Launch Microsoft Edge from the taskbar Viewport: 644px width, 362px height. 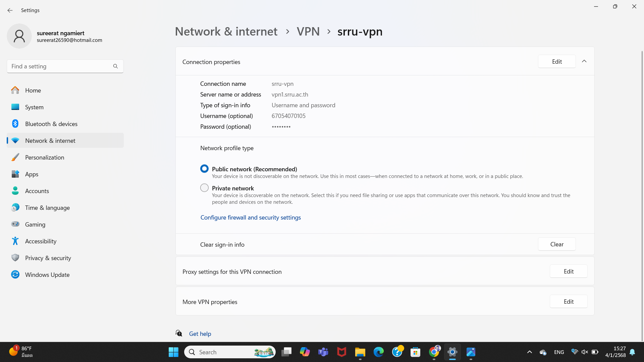pyautogui.click(x=378, y=352)
